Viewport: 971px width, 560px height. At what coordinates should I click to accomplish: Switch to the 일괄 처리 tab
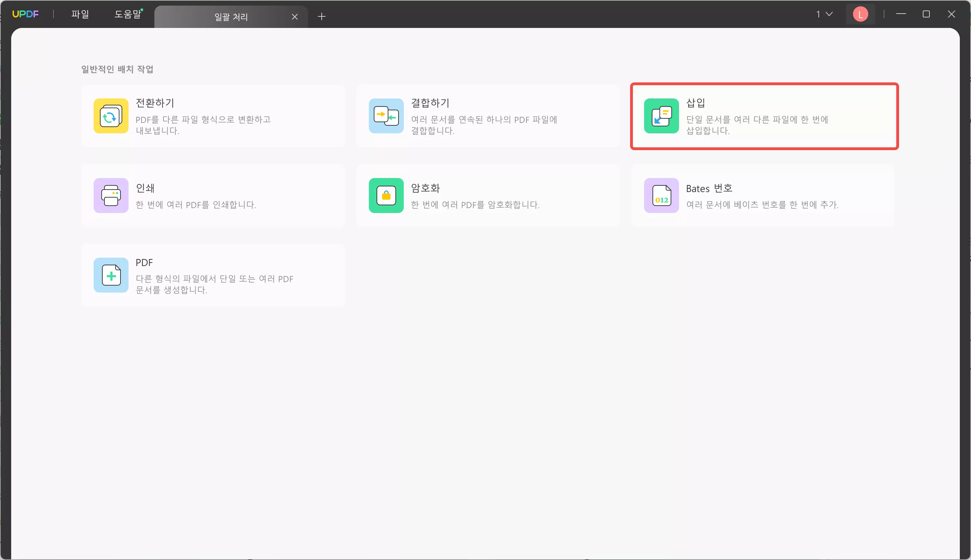231,16
